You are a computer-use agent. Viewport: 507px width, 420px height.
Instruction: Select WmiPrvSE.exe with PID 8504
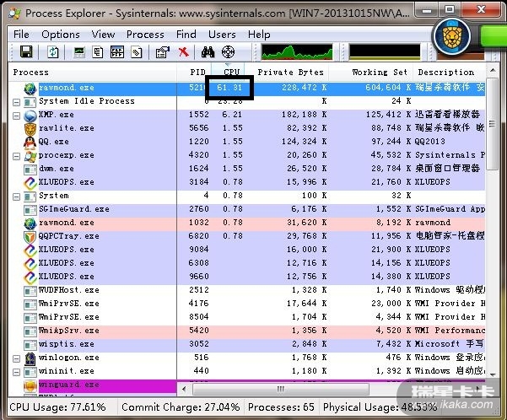click(246, 317)
